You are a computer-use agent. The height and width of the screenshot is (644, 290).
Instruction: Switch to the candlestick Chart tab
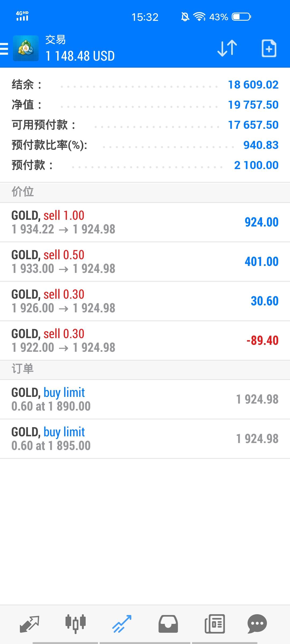pos(75,624)
